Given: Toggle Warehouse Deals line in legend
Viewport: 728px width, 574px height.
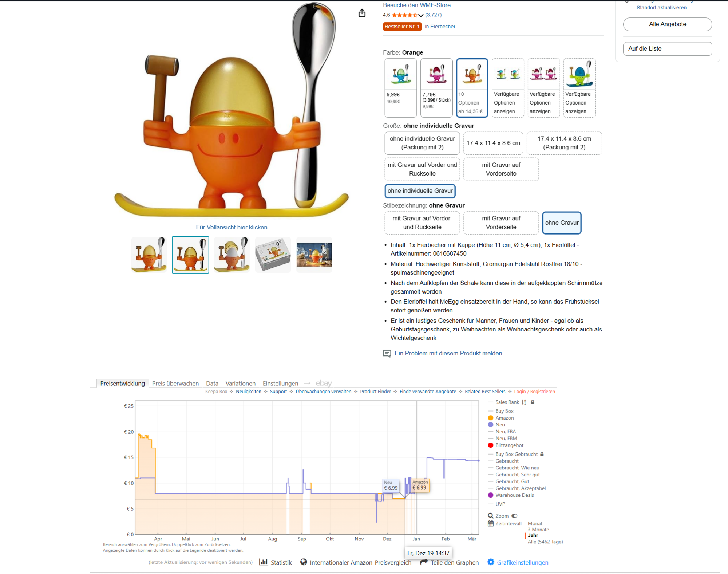Looking at the screenshot, I should [514, 495].
